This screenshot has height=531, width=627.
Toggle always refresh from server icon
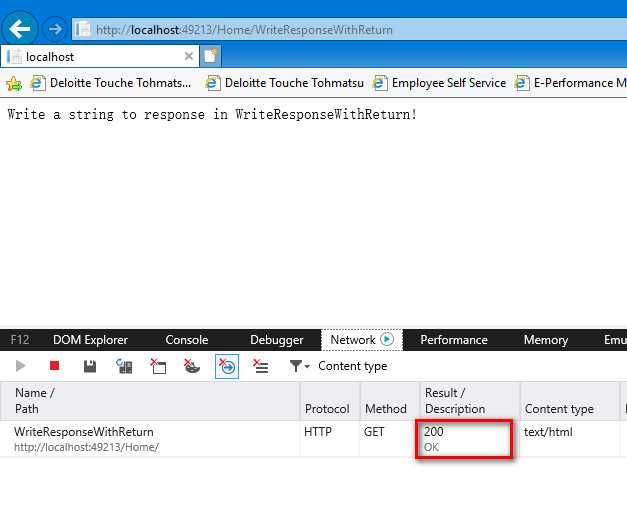(x=124, y=366)
